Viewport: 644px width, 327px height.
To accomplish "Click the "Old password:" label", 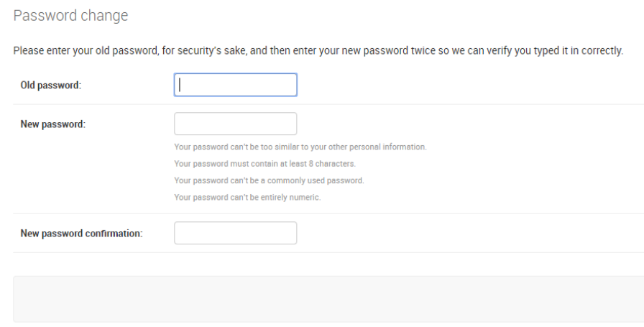I will click(x=50, y=86).
